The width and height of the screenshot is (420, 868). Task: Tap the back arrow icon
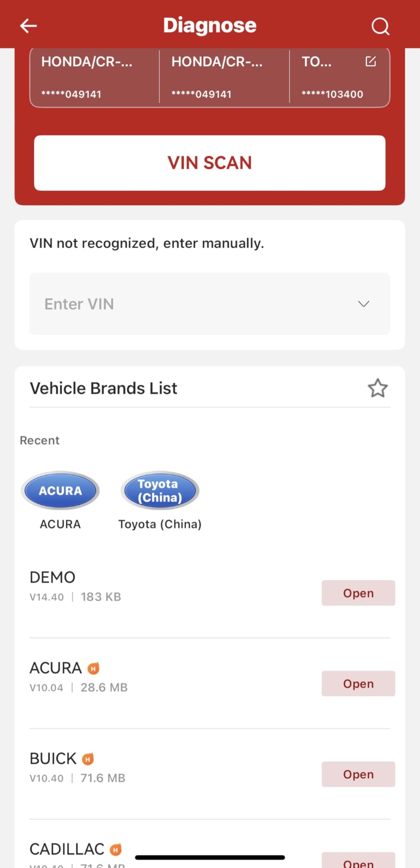click(x=29, y=26)
